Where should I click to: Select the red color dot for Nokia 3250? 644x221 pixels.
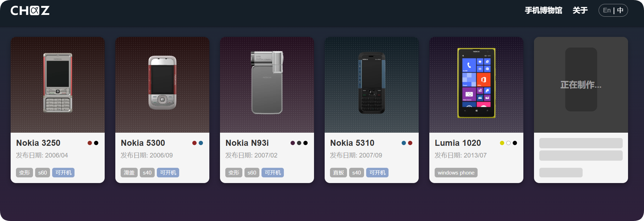(x=90, y=143)
